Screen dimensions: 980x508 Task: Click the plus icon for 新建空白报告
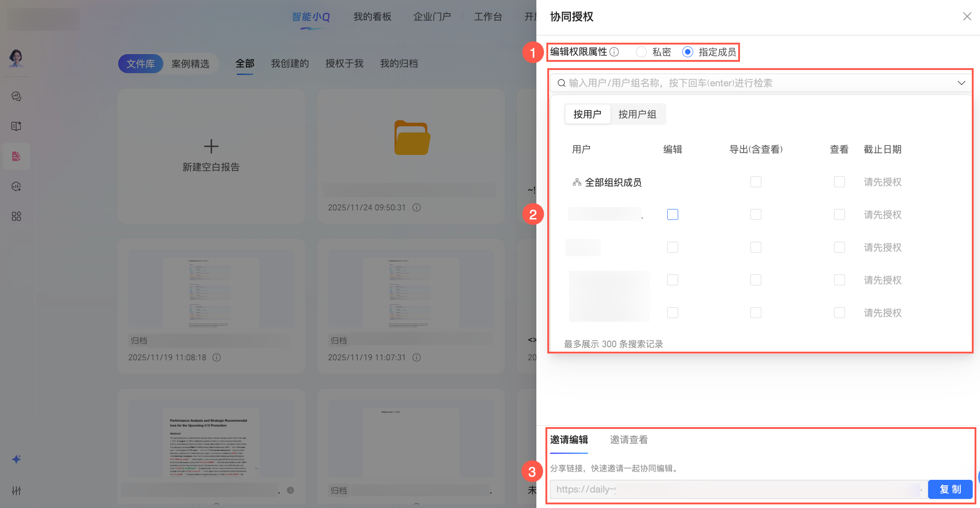tap(211, 146)
